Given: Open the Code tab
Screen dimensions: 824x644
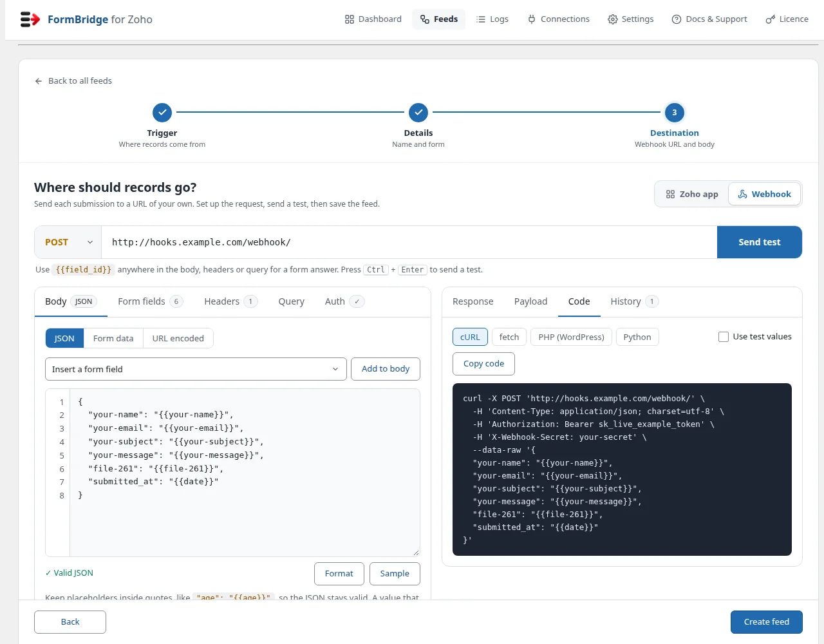Looking at the screenshot, I should [x=579, y=301].
